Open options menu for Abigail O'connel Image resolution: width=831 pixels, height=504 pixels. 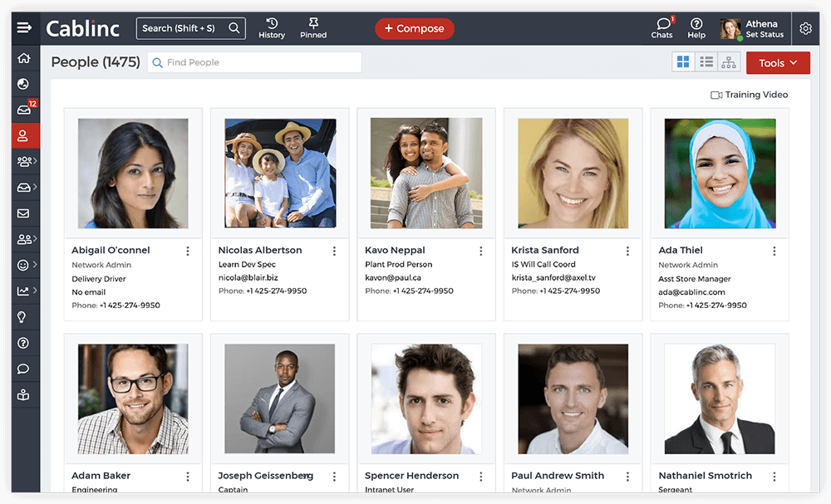pyautogui.click(x=188, y=251)
